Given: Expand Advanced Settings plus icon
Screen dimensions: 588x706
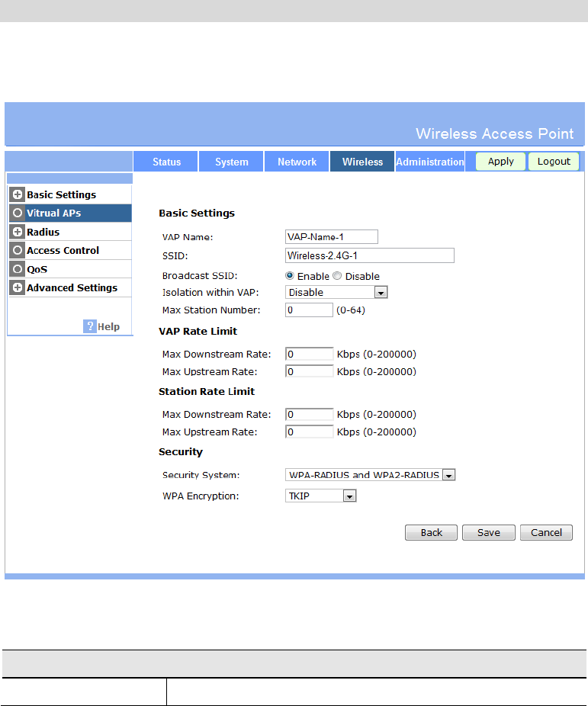Looking at the screenshot, I should tap(17, 287).
